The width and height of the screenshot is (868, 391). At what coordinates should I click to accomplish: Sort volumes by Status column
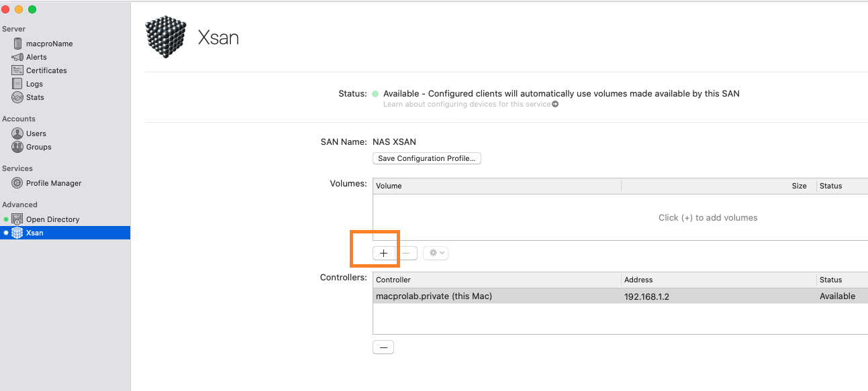pos(842,186)
